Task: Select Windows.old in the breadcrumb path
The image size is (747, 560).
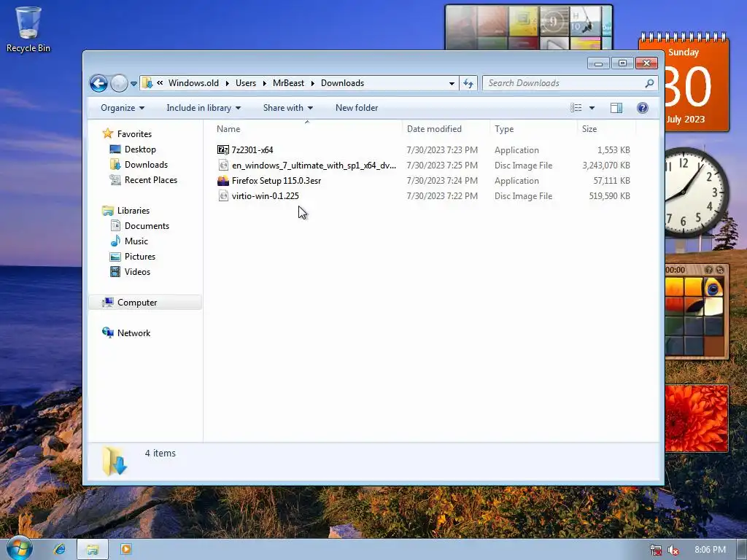Action: point(193,83)
